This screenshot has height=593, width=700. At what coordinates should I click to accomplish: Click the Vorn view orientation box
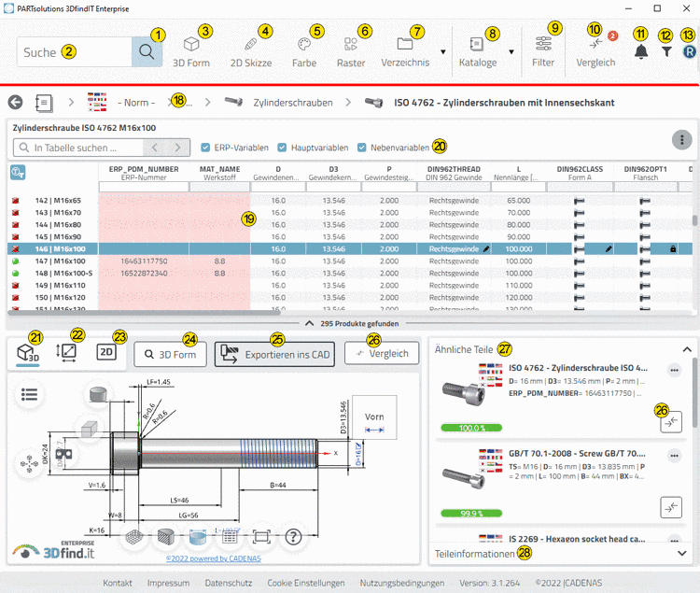(x=374, y=417)
